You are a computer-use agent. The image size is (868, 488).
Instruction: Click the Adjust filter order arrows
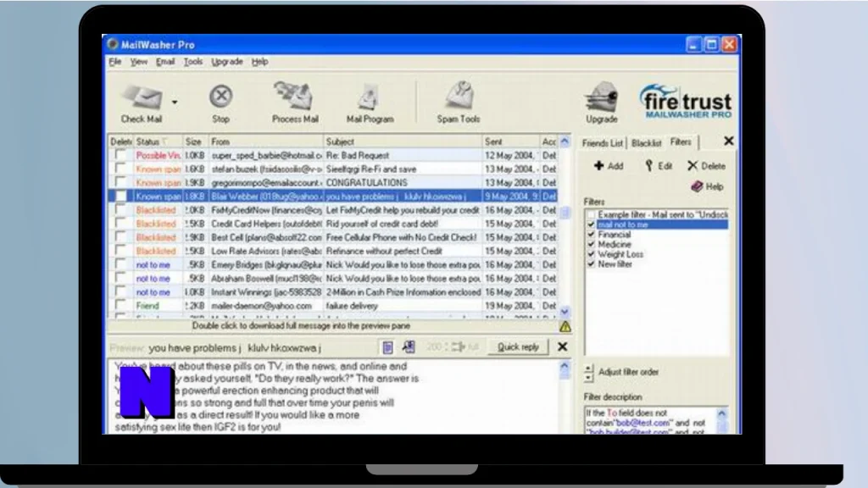point(588,373)
